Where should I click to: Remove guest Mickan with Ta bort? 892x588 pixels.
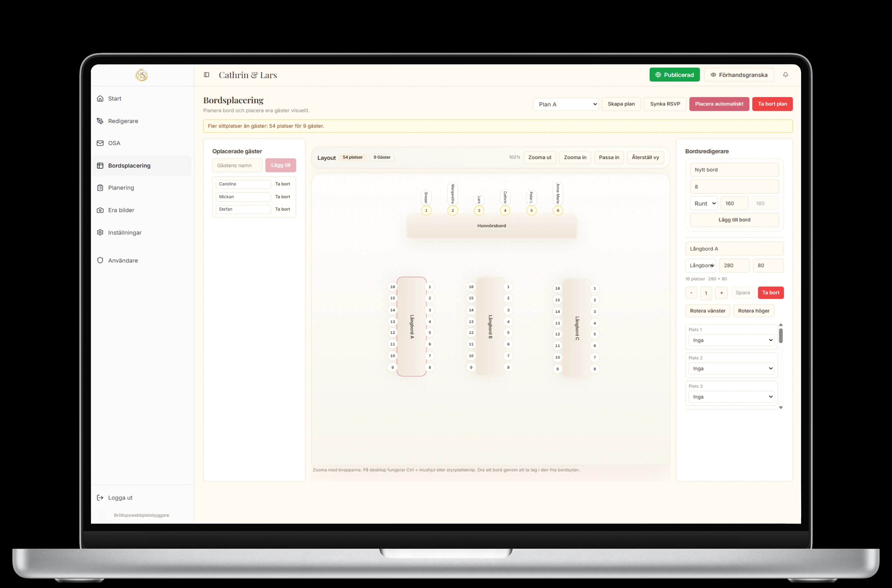click(x=283, y=197)
